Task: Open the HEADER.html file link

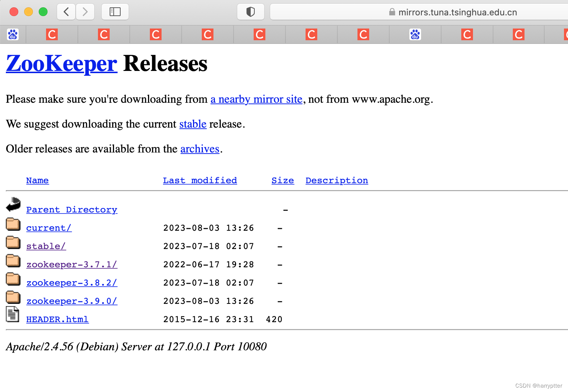Action: click(x=57, y=319)
